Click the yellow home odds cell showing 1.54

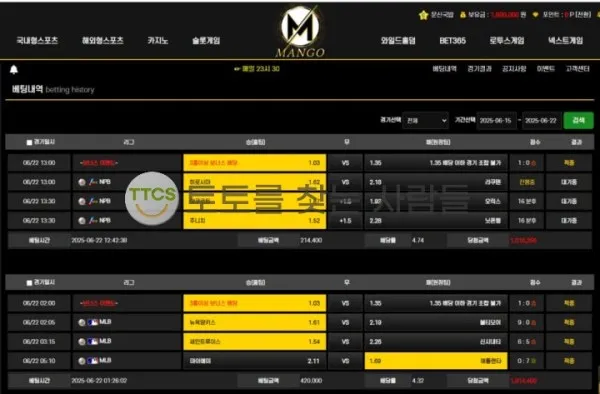coord(254,342)
